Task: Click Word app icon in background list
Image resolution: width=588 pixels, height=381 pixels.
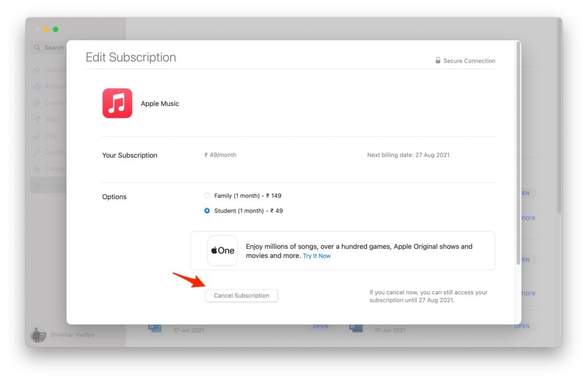Action: click(355, 328)
